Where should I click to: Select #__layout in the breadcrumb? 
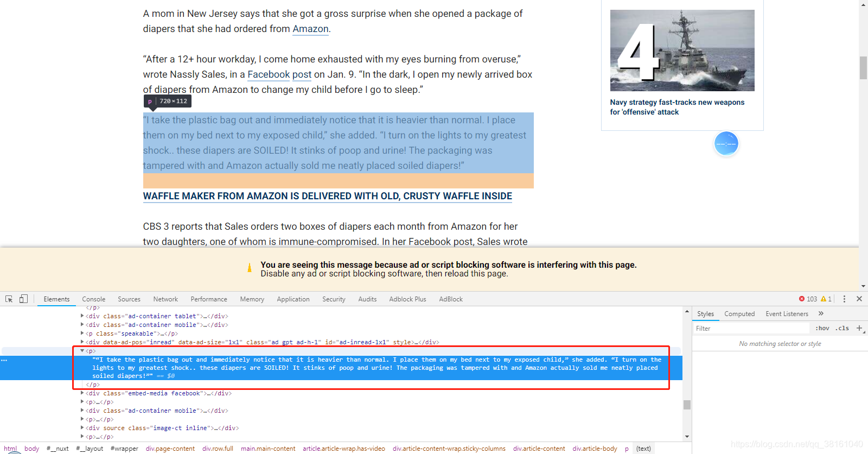(90, 449)
